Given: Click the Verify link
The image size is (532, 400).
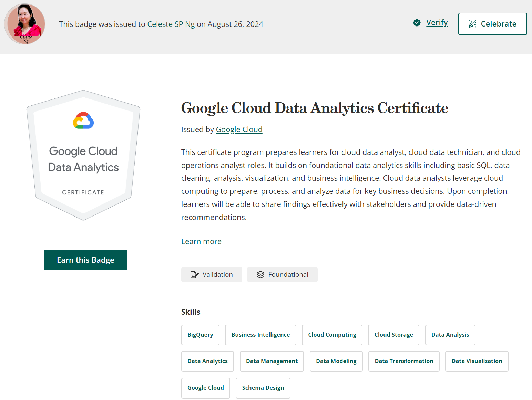Looking at the screenshot, I should 437,22.
